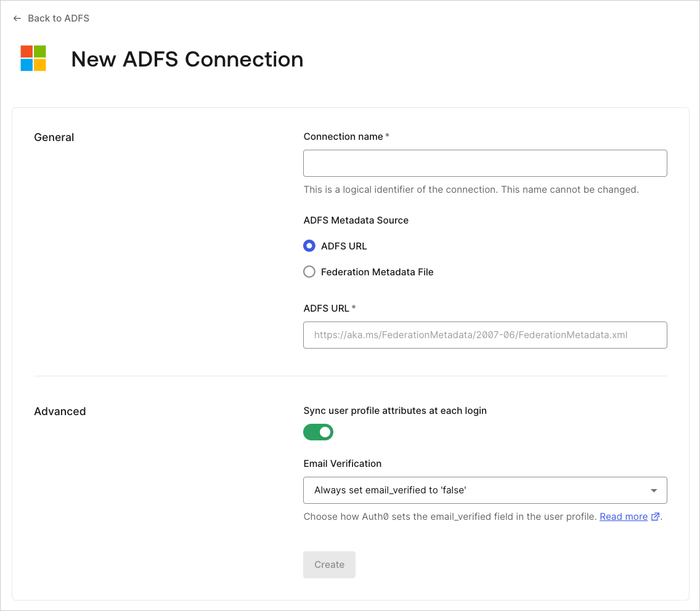This screenshot has height=611, width=700.
Task: Click the required asterisk next to Connection name
Action: (387, 136)
